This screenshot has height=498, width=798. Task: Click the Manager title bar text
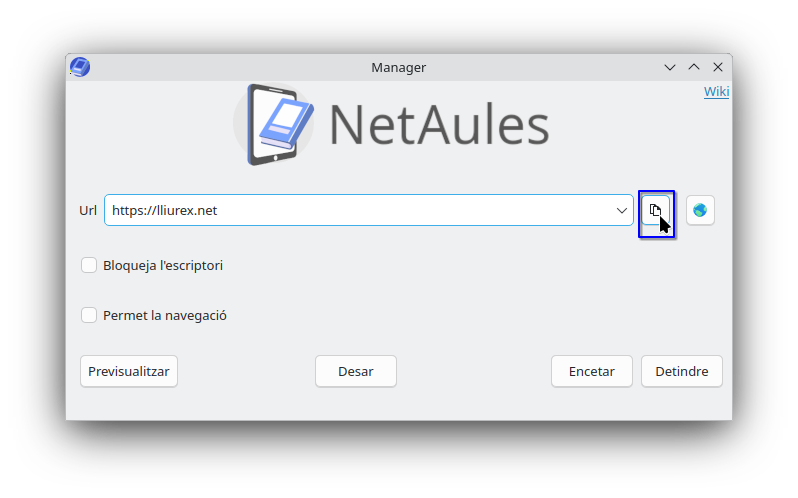(398, 67)
